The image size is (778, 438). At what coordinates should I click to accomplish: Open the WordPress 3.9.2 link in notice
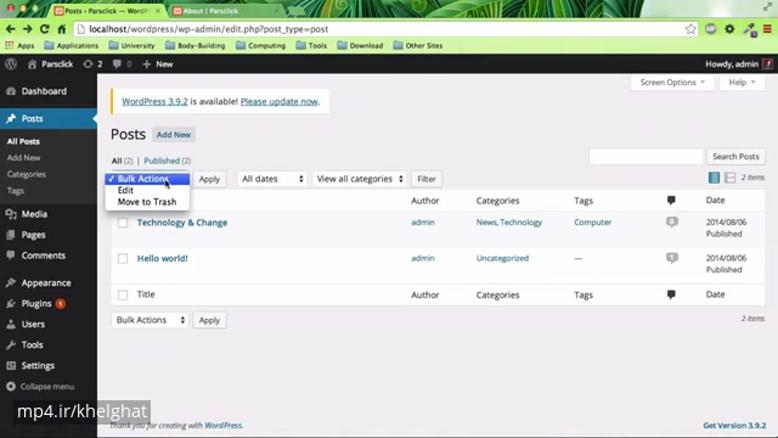(x=155, y=101)
